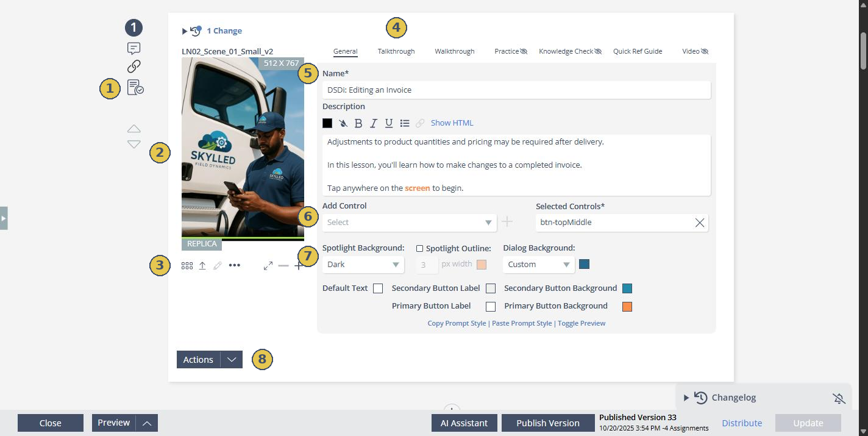Click the pencil edit icon below the image

click(x=218, y=266)
